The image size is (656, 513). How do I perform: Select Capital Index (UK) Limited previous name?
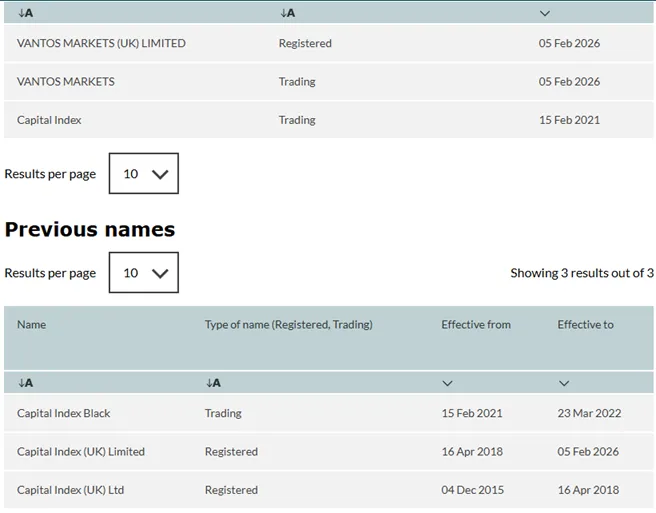81,451
